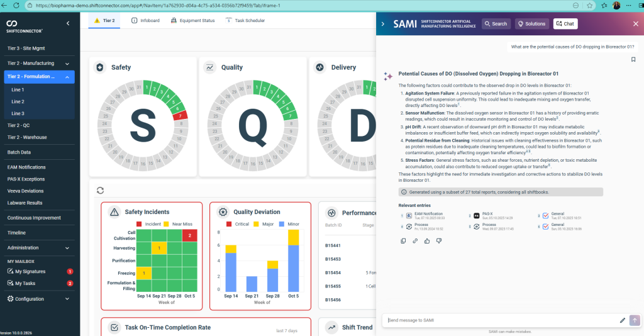Expand the Configuration sidebar section
Screen dimensions: 644x336
(x=67, y=299)
